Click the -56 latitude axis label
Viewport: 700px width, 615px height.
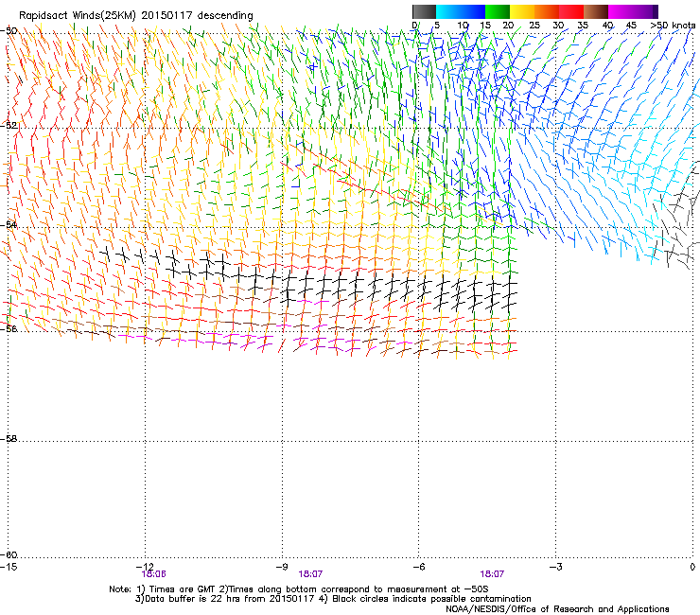pos(9,328)
